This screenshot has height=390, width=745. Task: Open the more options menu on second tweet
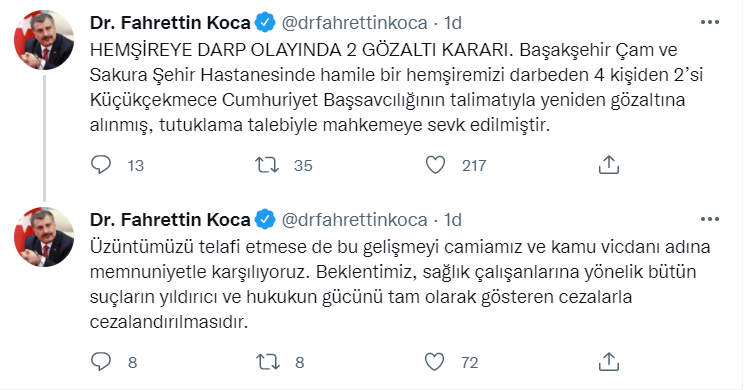coord(710,219)
